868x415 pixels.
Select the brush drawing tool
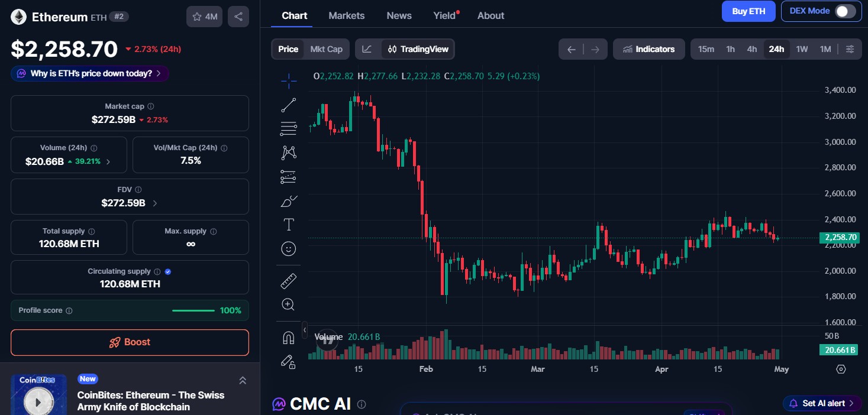(x=288, y=201)
